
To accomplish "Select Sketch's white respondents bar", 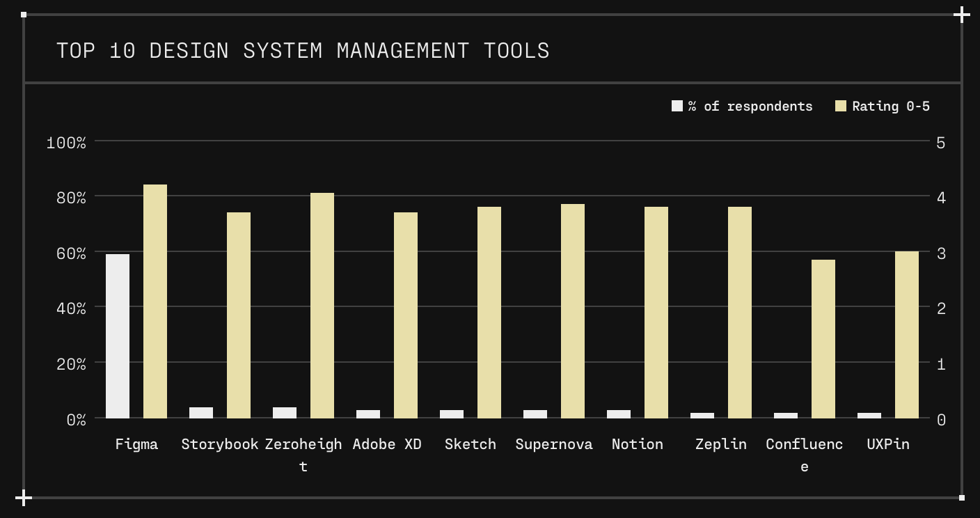I will coord(452,414).
